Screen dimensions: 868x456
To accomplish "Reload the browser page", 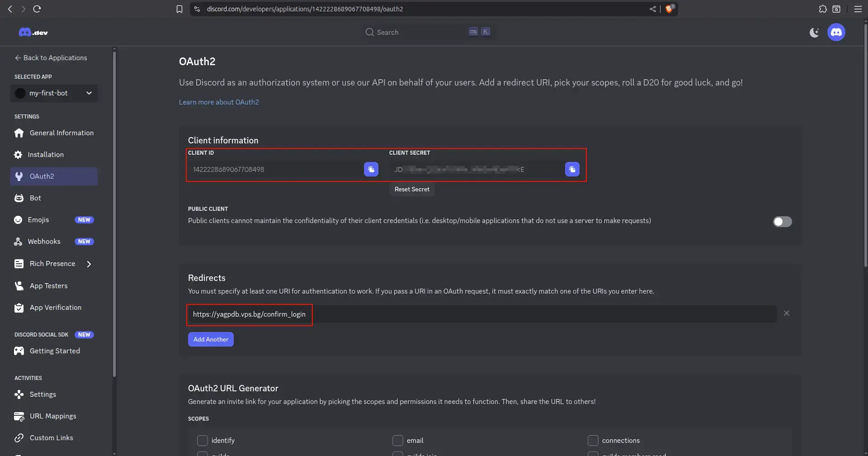I will click(x=37, y=9).
